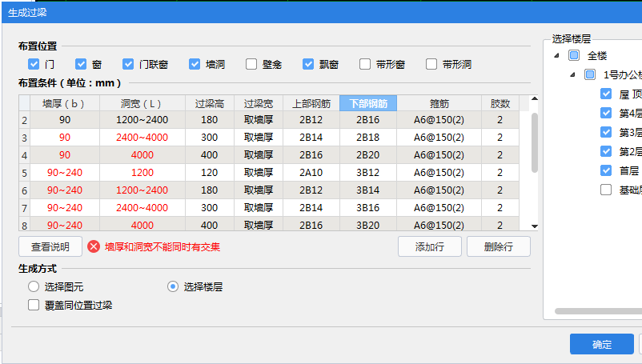Collapse the 1号办公楼 tree node
This screenshot has height=364, width=642.
(573, 74)
